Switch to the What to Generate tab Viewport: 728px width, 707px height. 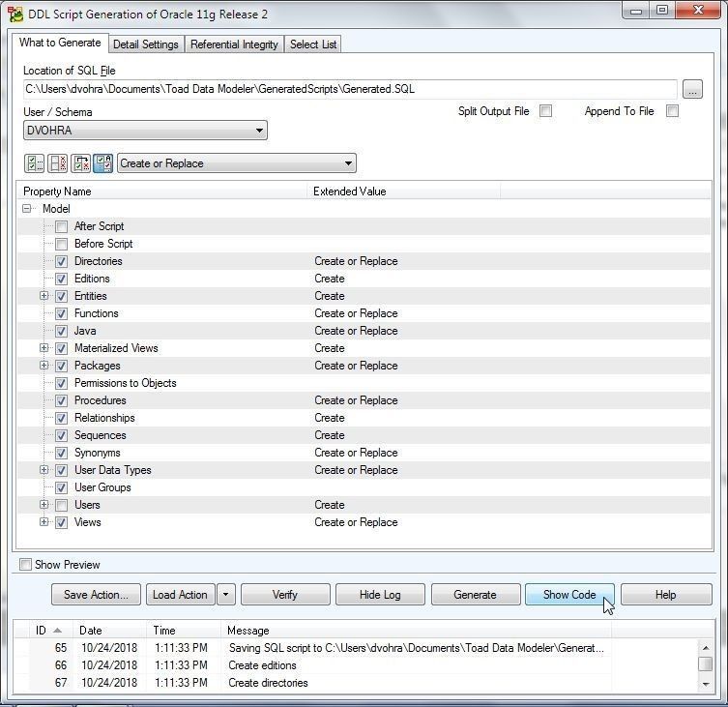pyautogui.click(x=60, y=43)
